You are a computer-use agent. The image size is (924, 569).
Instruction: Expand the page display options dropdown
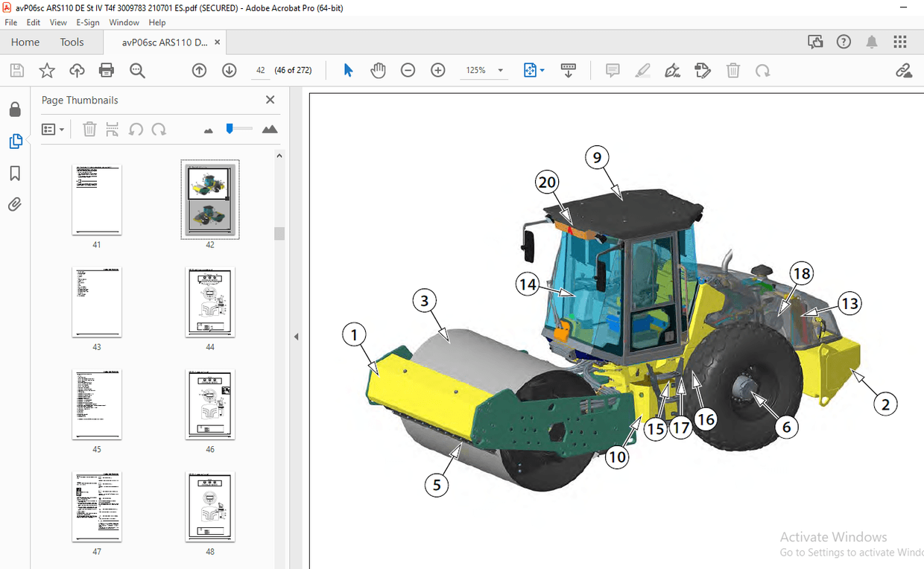point(542,70)
